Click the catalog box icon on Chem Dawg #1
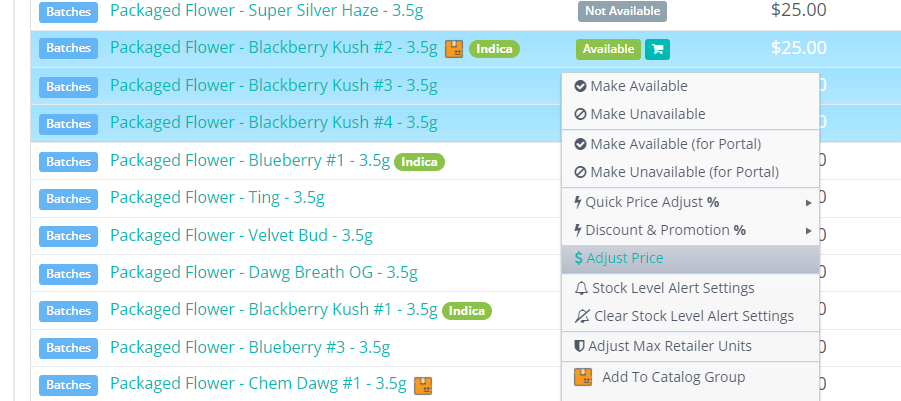Viewport: 901px width, 401px height. pyautogui.click(x=423, y=385)
